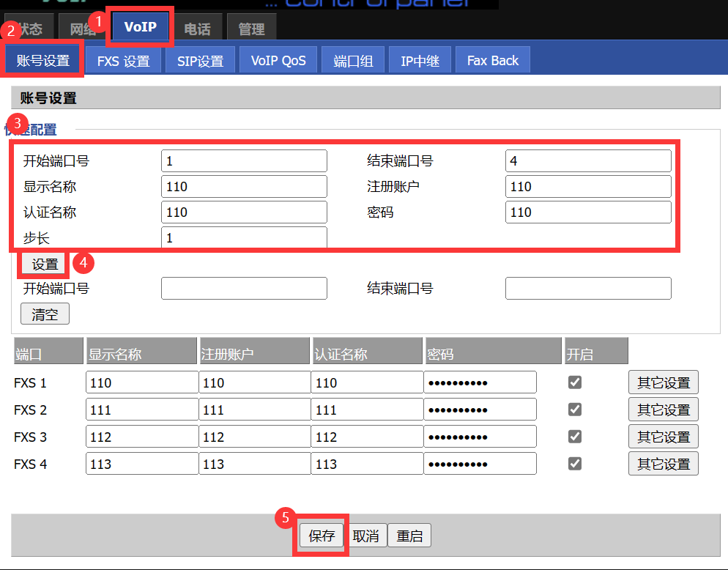The width and height of the screenshot is (728, 570).
Task: Click the quick-config 注册账户 input field
Action: [x=587, y=187]
